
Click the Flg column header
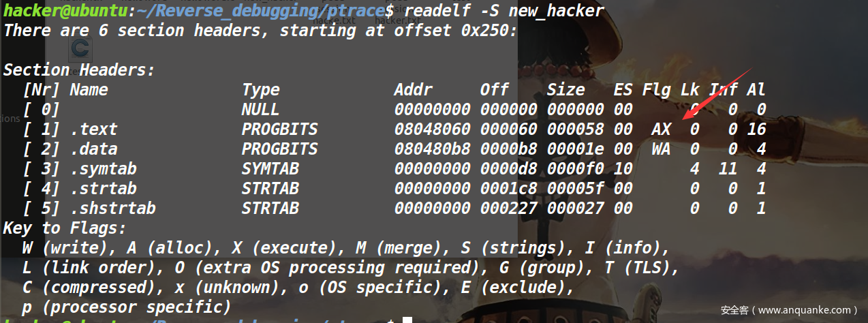656,90
